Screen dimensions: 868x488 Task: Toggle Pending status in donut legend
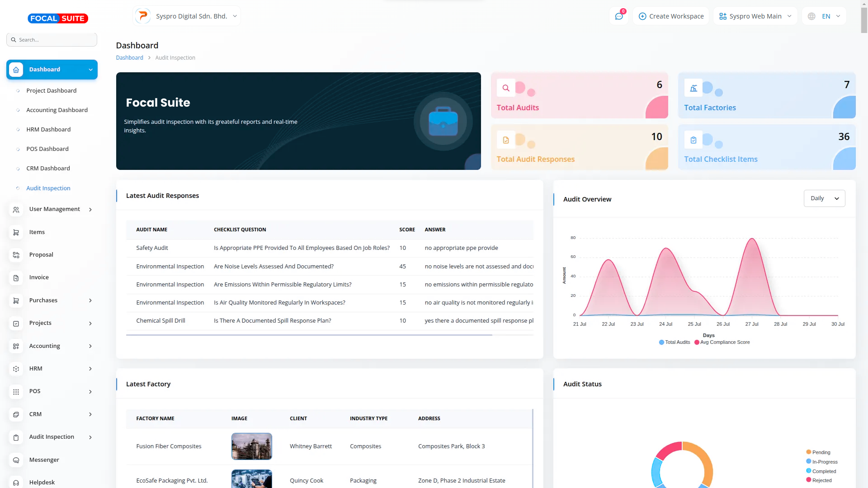818,452
